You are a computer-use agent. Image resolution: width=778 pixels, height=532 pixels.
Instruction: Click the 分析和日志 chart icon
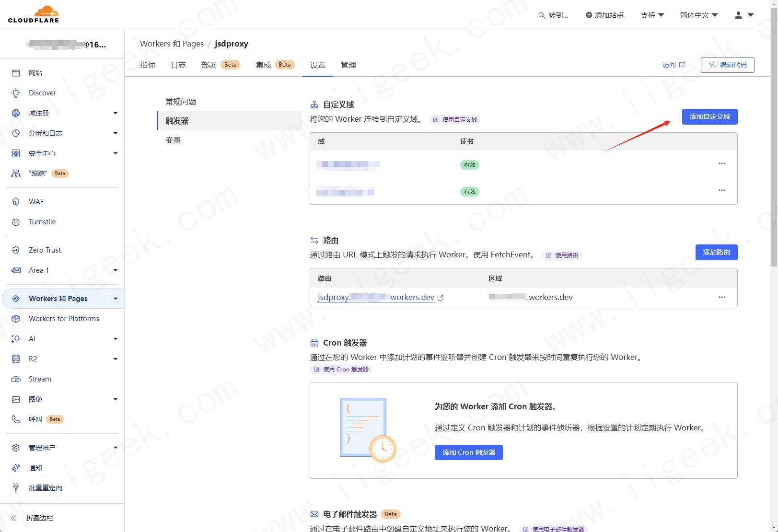[x=16, y=133]
